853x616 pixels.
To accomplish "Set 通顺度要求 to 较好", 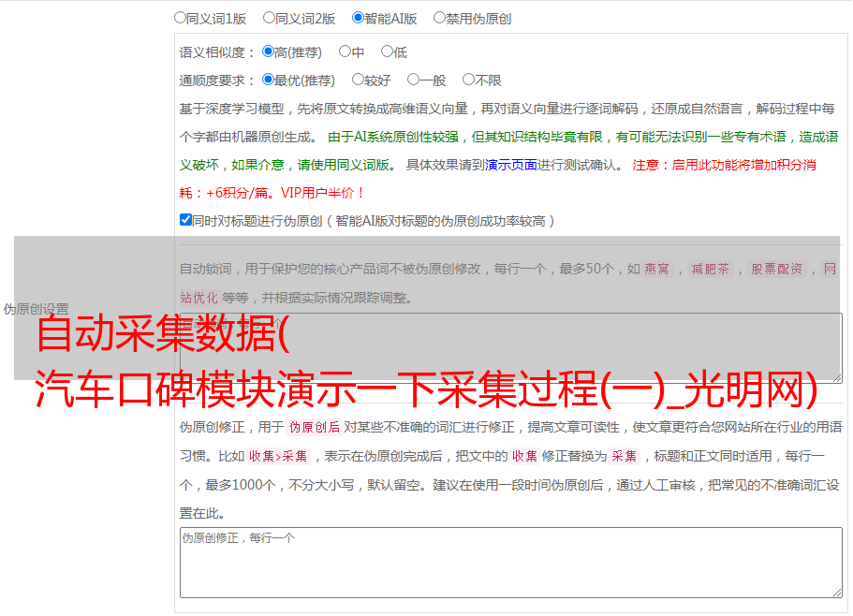I will tap(358, 80).
